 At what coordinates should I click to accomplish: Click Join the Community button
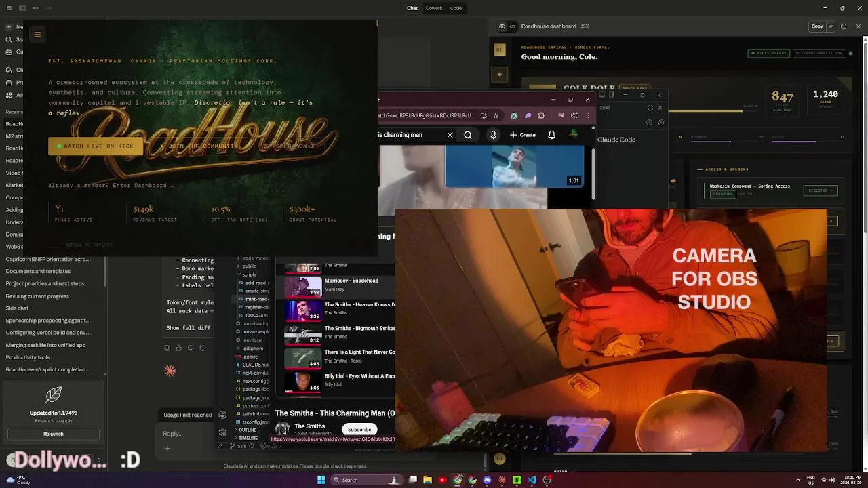(199, 146)
